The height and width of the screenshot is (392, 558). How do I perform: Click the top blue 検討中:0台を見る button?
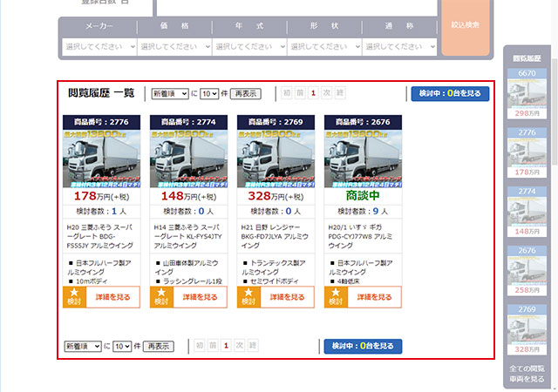(450, 94)
